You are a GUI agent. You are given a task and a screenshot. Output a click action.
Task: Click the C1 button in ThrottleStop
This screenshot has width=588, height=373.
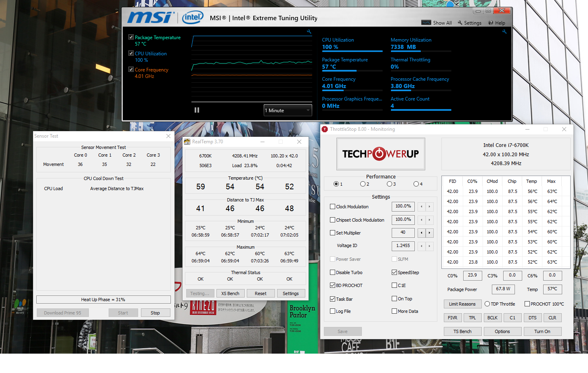(512, 318)
